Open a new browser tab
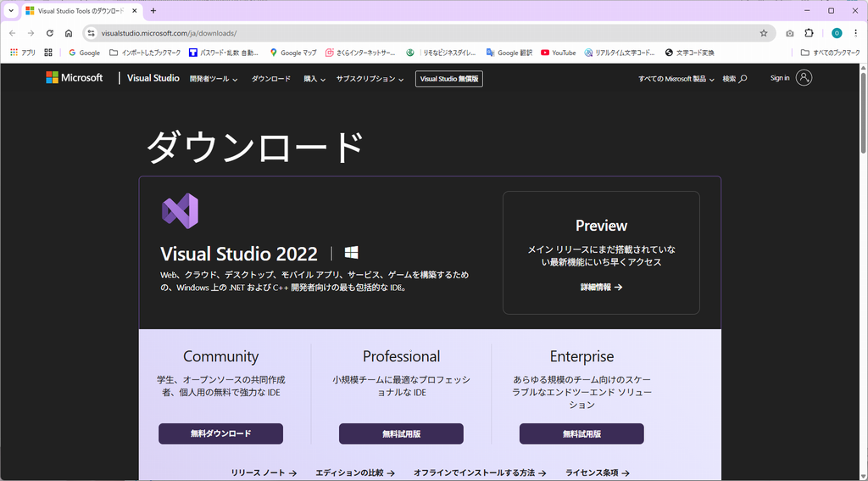868x481 pixels. click(x=153, y=11)
